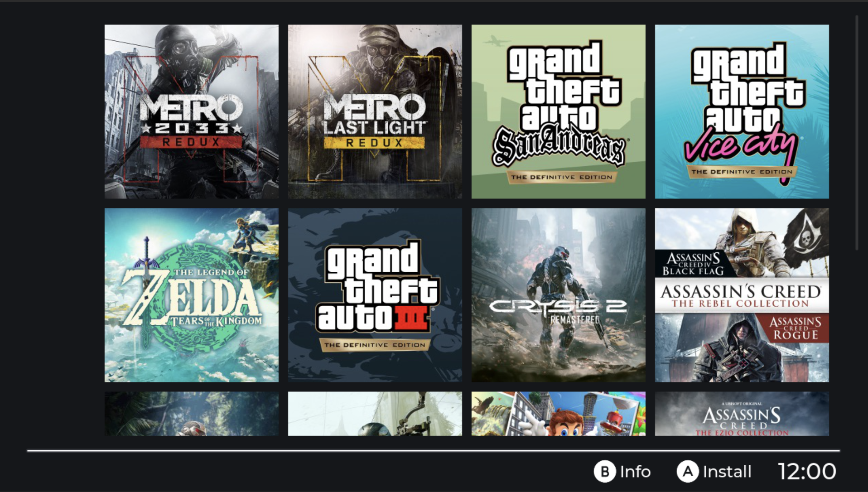Select the Assassin's Creed Ezio Collection tile
Viewport: 868px width, 492px height.
coord(742,414)
